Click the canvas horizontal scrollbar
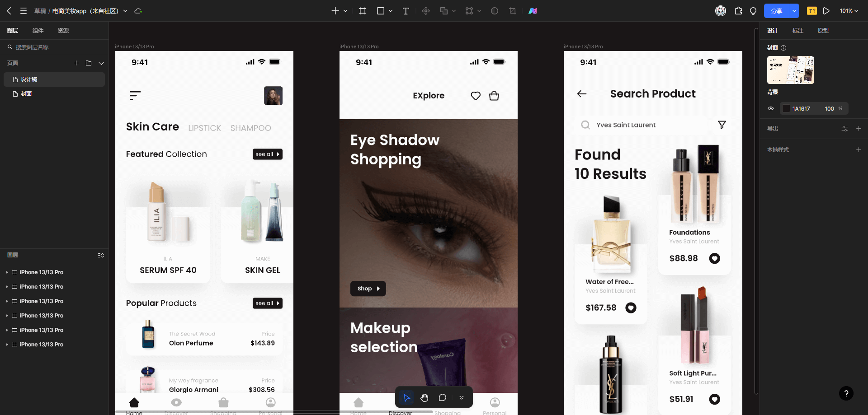 point(274,412)
